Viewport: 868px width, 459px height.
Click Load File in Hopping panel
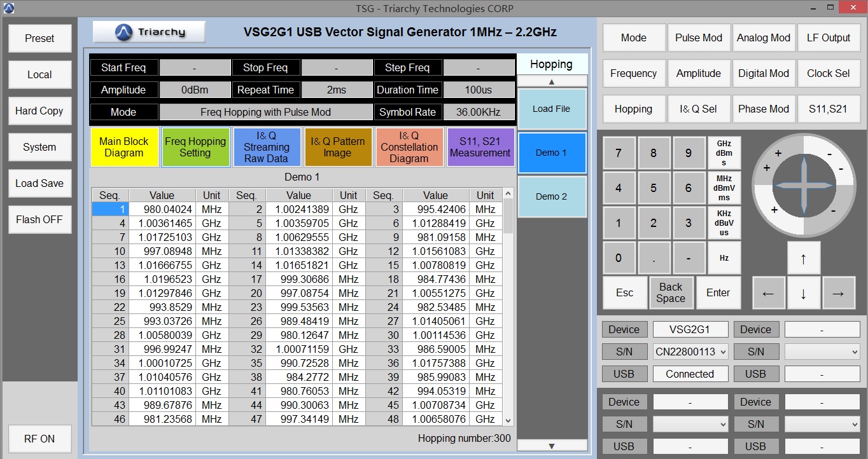click(x=552, y=109)
